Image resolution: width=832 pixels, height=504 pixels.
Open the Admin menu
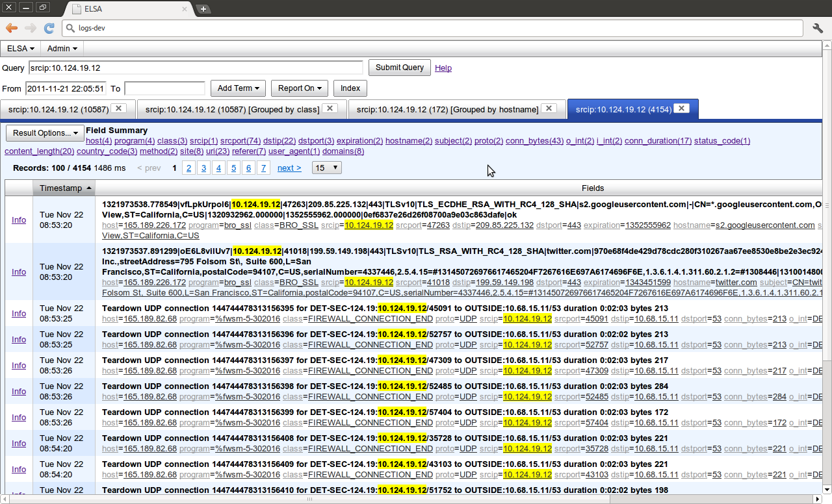click(x=62, y=48)
